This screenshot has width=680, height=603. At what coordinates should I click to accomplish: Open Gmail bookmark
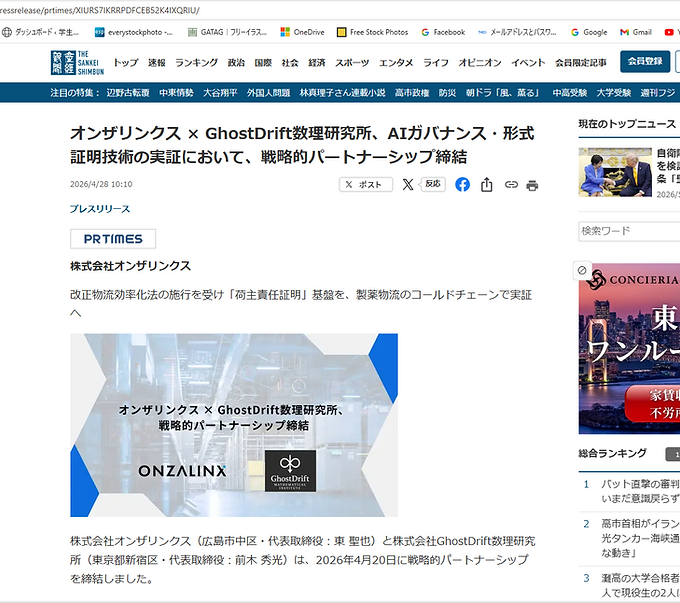(x=636, y=32)
